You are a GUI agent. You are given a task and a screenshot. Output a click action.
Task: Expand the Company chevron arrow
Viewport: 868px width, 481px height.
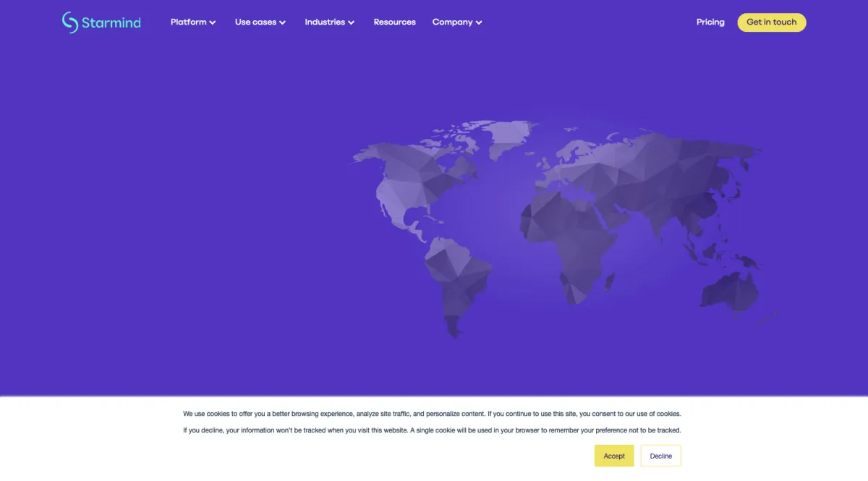click(479, 23)
